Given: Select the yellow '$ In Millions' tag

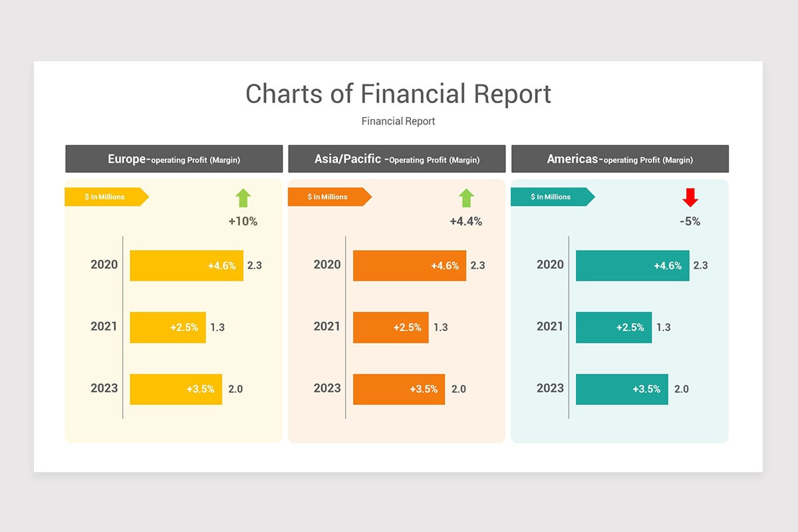Looking at the screenshot, I should pyautogui.click(x=106, y=197).
